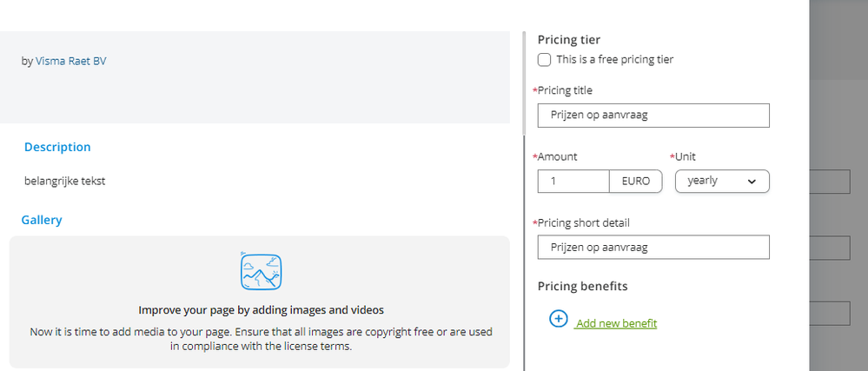Click the Pricing tier heading
The height and width of the screenshot is (371, 868).
click(x=569, y=39)
